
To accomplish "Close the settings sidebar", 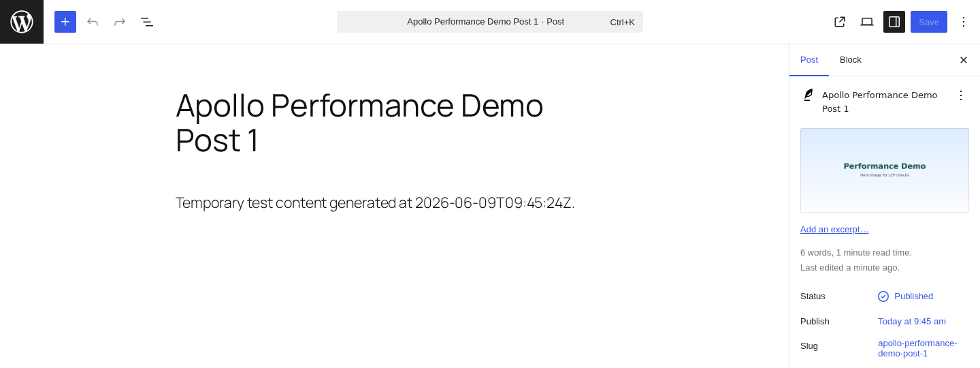I will point(964,60).
